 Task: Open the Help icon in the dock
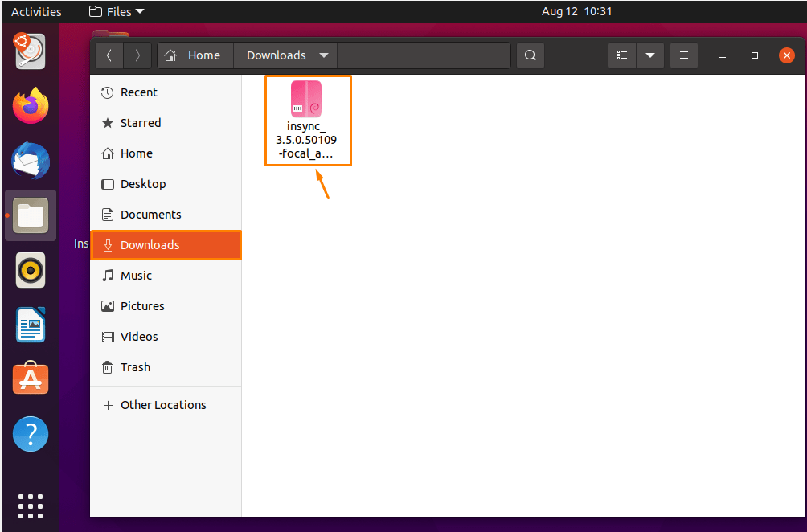[30, 434]
